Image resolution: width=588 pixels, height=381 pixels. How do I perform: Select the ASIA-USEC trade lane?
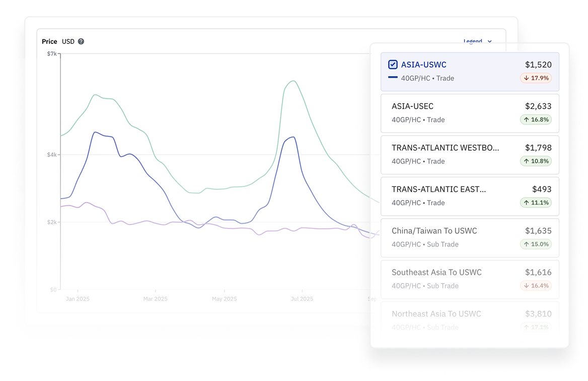click(x=469, y=113)
